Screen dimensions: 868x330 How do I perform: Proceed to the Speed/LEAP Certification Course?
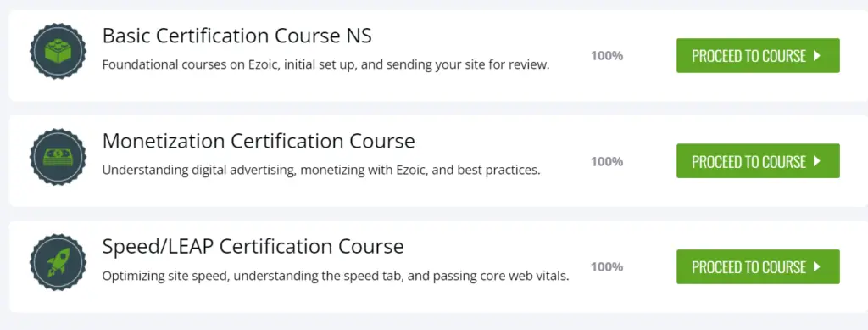pyautogui.click(x=758, y=266)
